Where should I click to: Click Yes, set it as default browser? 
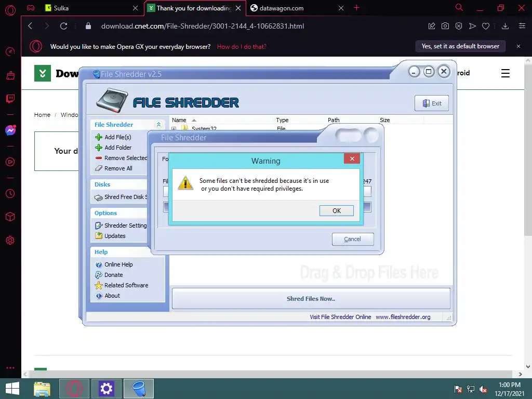coord(460,46)
